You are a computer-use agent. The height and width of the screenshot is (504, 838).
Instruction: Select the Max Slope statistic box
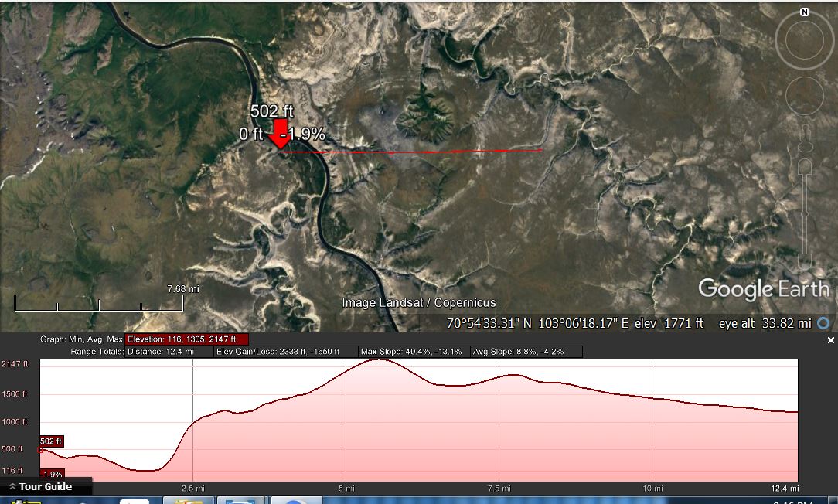[411, 352]
